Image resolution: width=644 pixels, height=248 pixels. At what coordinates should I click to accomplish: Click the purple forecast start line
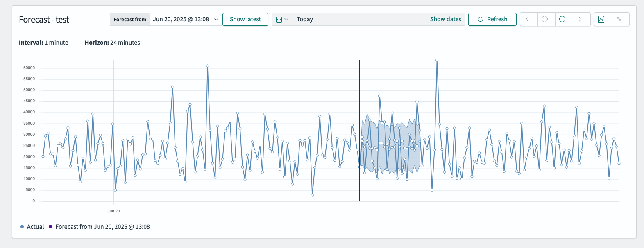[x=360, y=102]
